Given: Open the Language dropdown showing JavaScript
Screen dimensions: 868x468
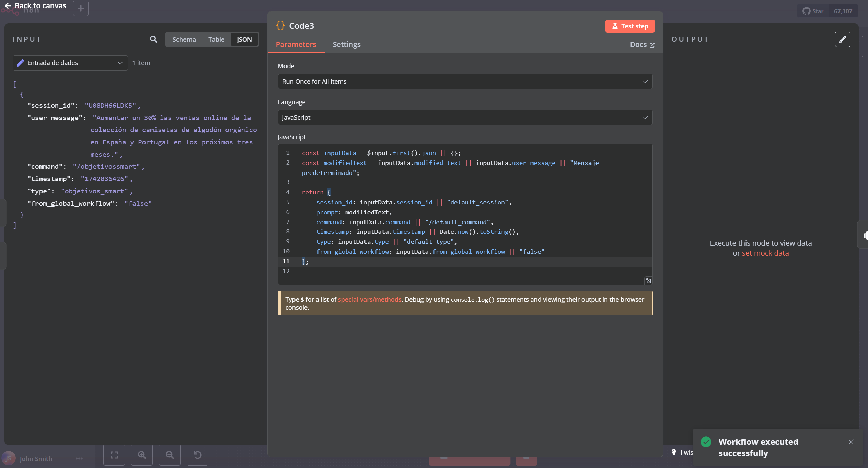Looking at the screenshot, I should [x=465, y=118].
